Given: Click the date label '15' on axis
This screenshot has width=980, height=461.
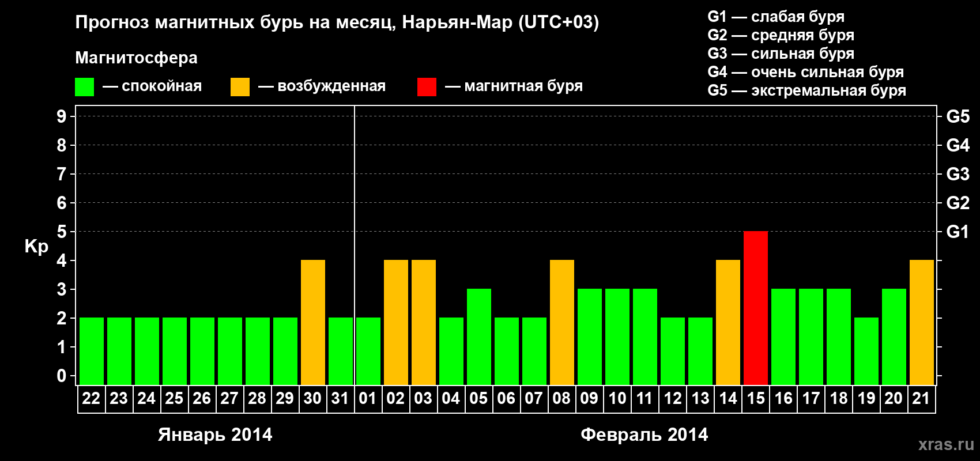Looking at the screenshot, I should (756, 398).
